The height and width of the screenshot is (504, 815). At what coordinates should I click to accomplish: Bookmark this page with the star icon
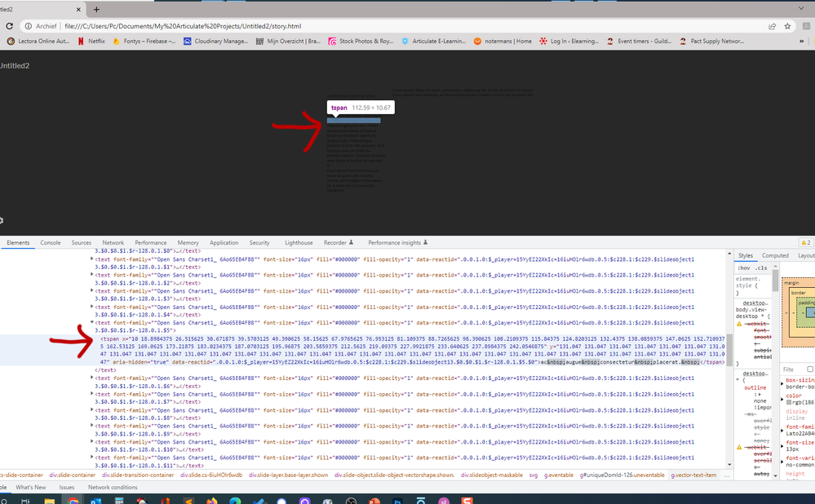(788, 26)
